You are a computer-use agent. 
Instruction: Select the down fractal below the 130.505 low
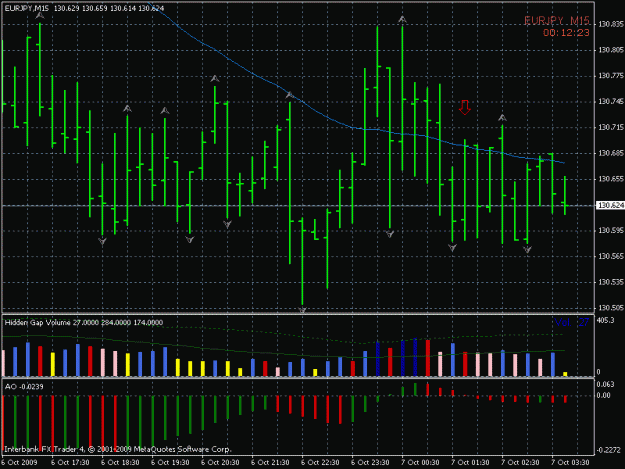(x=302, y=310)
